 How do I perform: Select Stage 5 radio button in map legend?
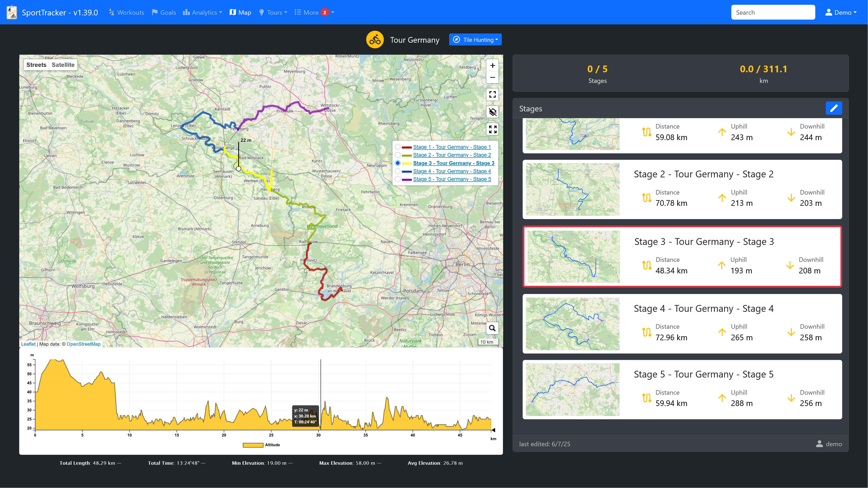398,179
